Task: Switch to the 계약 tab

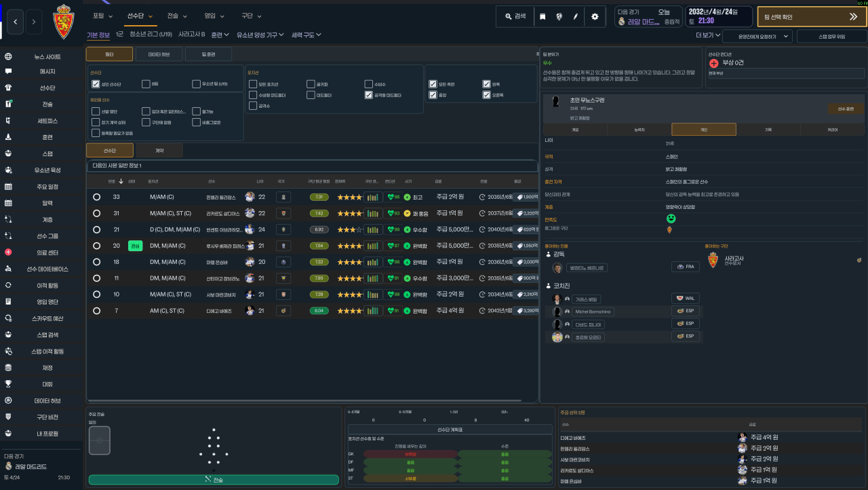Action: click(159, 151)
